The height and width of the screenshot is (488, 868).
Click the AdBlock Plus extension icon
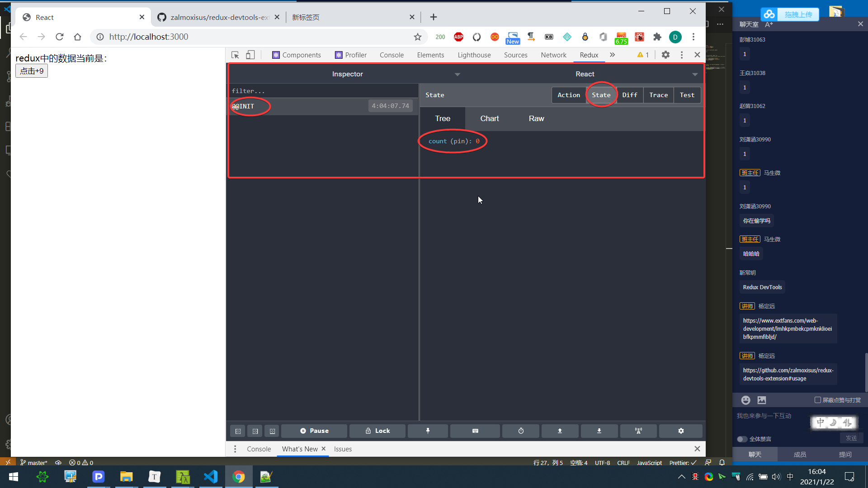(x=458, y=37)
